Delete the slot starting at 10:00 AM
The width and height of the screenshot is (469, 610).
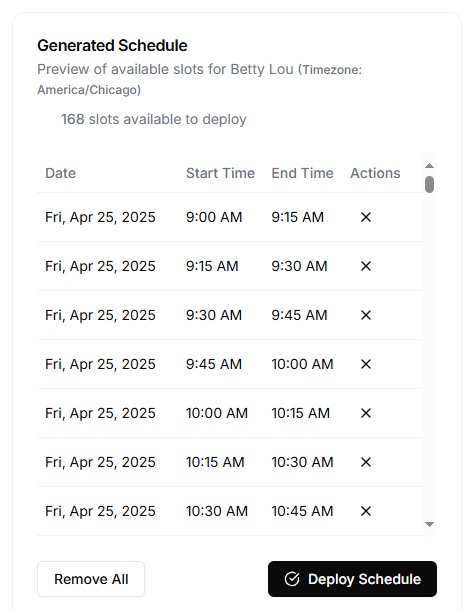tap(366, 413)
